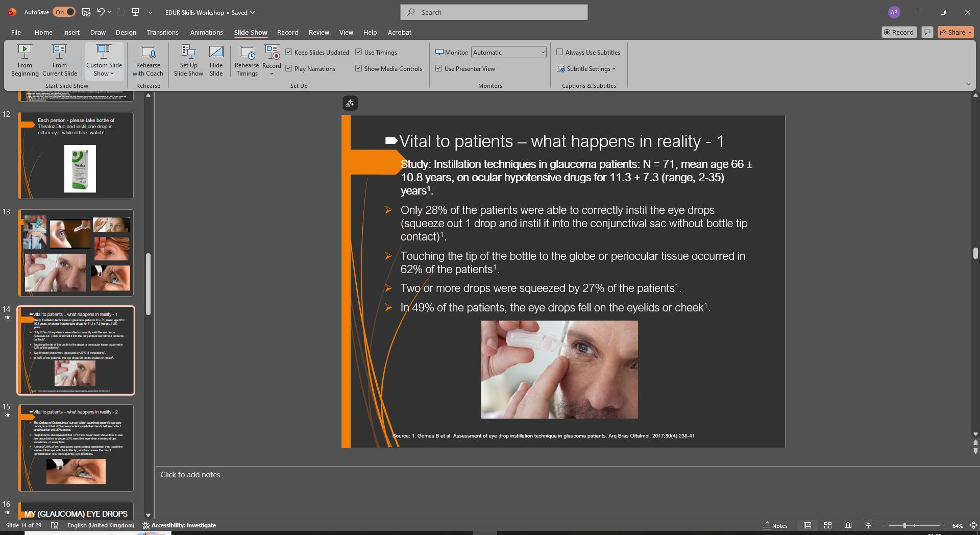This screenshot has width=980, height=535.
Task: Start Rehearse Timings
Action: click(x=247, y=60)
